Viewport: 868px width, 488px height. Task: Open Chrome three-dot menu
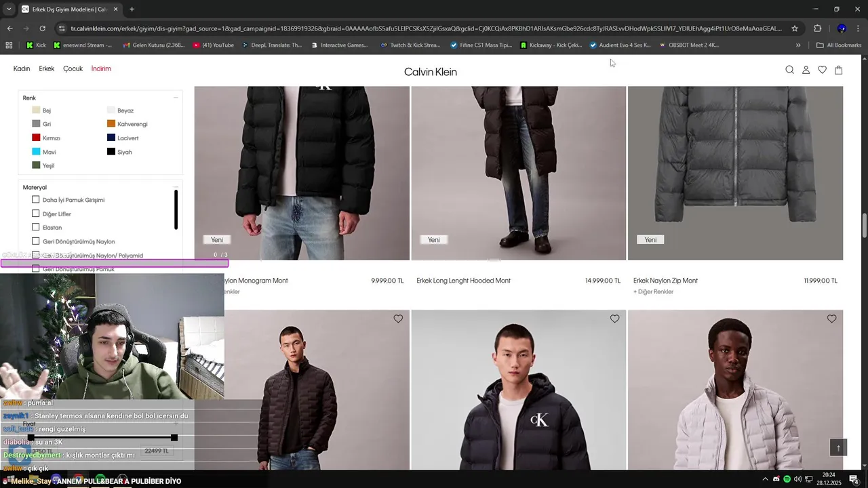click(859, 28)
